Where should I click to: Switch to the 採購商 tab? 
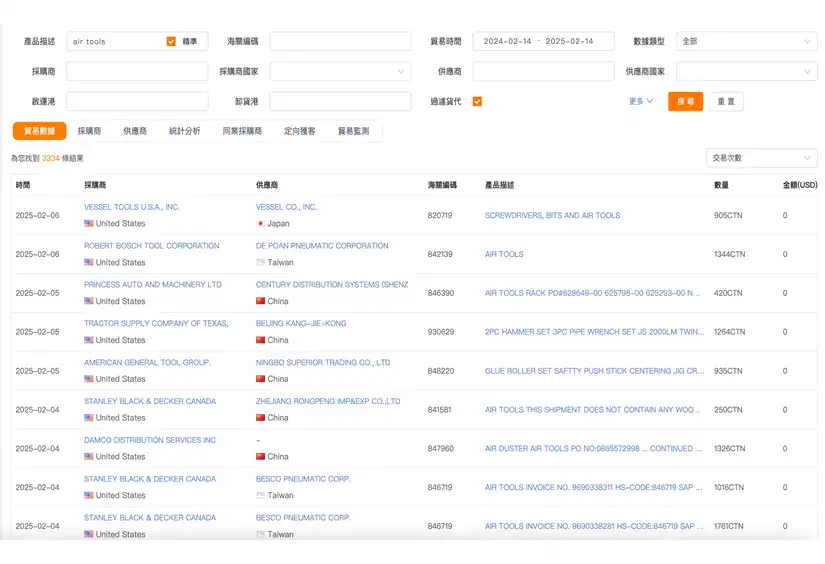point(89,131)
